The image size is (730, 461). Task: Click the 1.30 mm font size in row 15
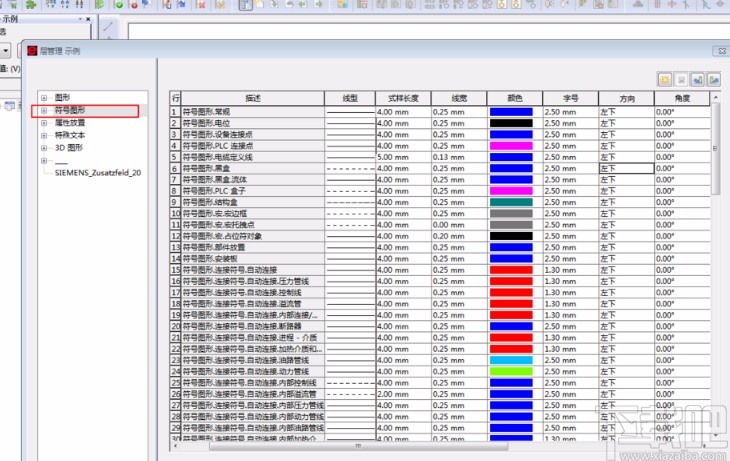coord(571,270)
